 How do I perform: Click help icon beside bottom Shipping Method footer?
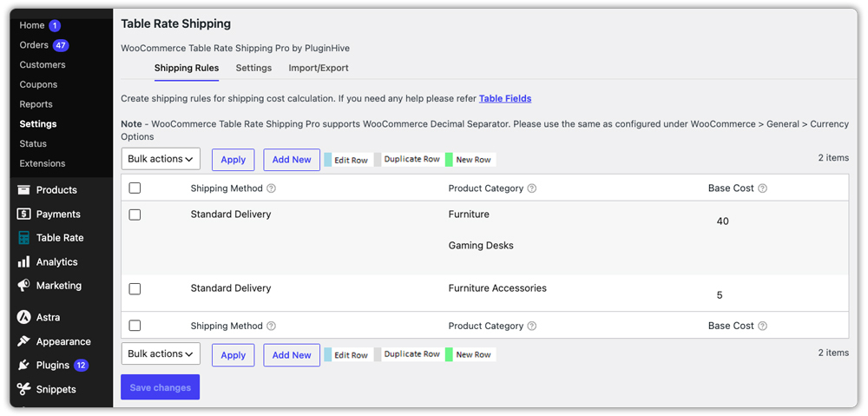[271, 326]
